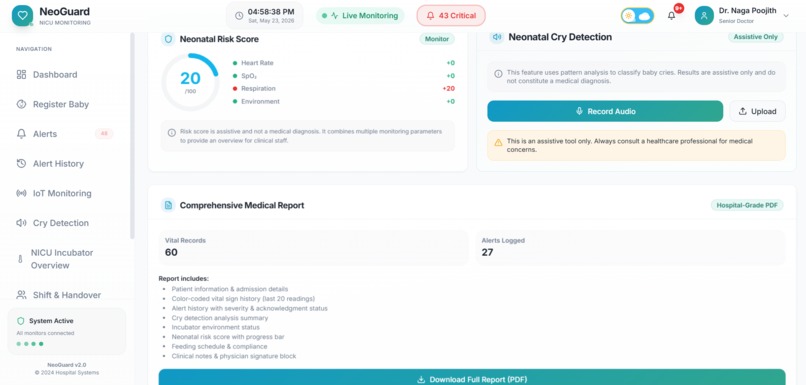
Task: Click the Register Baby icon in sidebar
Action: tap(21, 104)
